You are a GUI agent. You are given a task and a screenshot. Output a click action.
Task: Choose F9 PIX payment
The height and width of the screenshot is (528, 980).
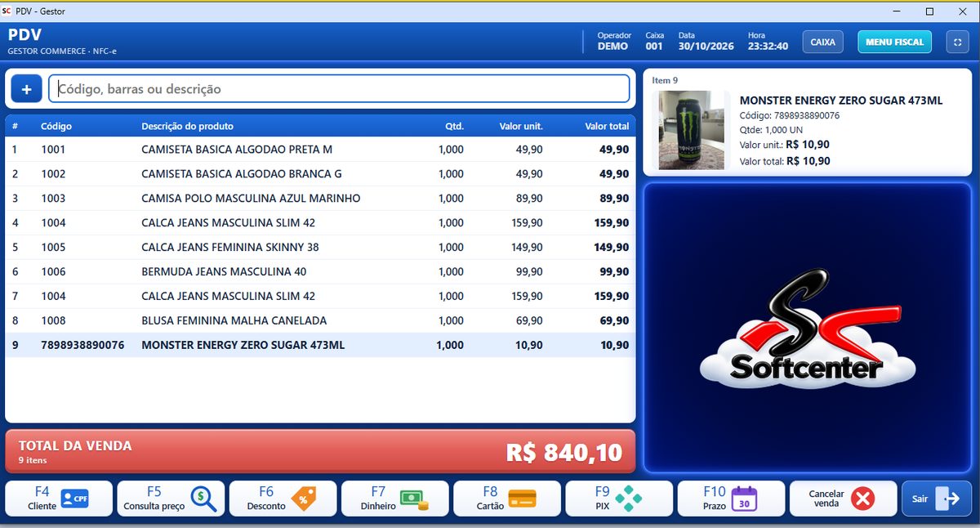point(619,499)
